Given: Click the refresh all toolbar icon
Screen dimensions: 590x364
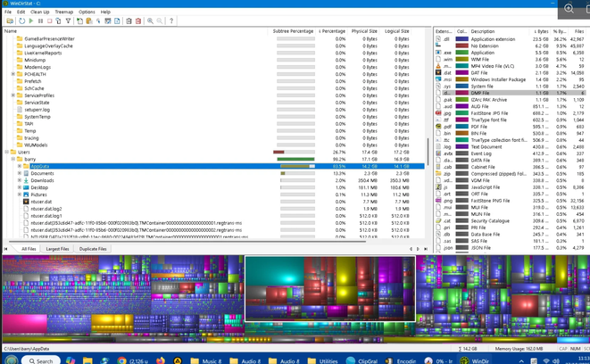Looking at the screenshot, I should 21,21.
